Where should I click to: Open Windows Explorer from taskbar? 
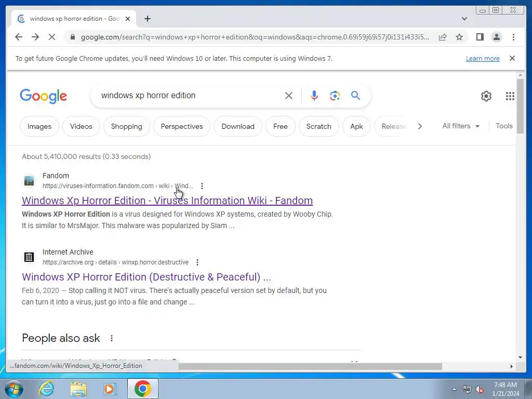click(78, 389)
